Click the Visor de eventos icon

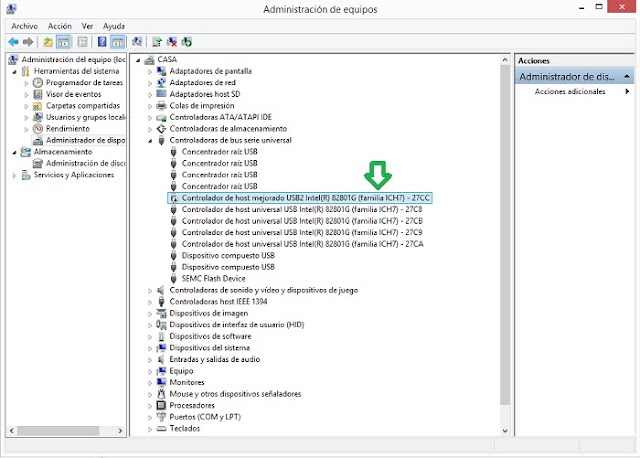[38, 94]
